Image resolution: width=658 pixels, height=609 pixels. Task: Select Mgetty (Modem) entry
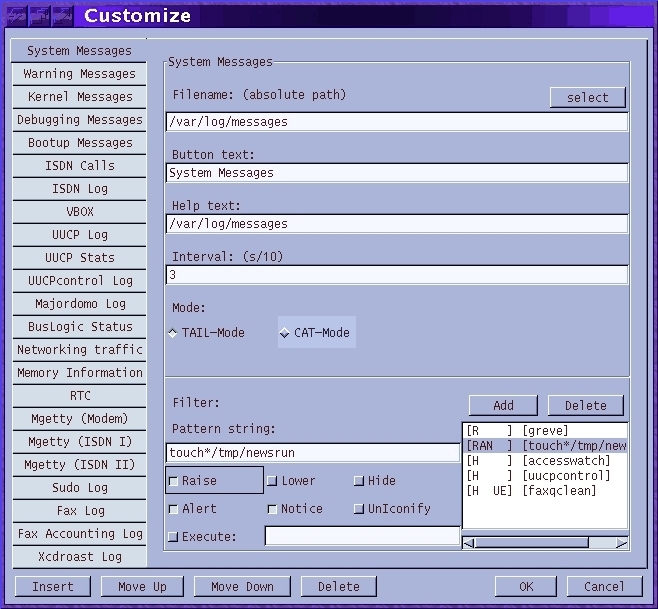click(79, 419)
